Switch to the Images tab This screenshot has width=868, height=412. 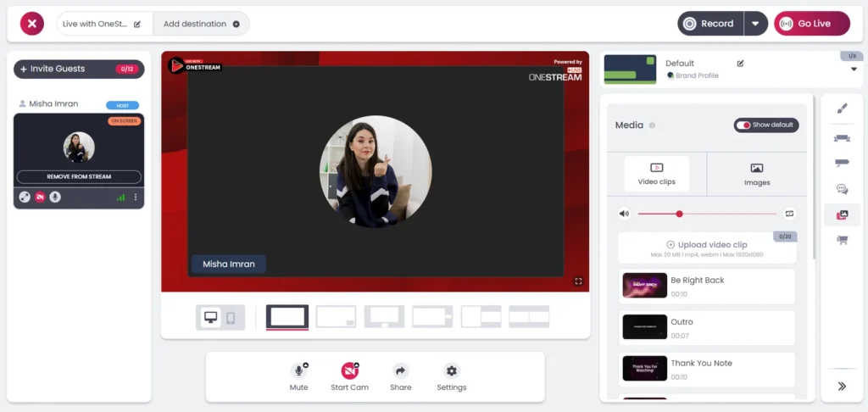point(756,174)
